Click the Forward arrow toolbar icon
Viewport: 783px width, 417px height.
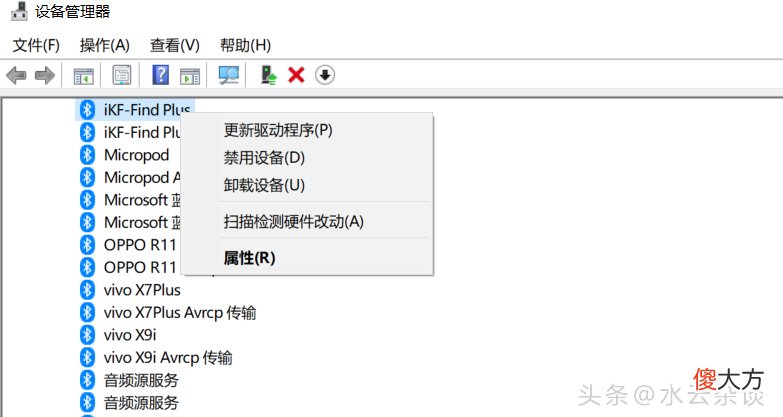point(45,76)
